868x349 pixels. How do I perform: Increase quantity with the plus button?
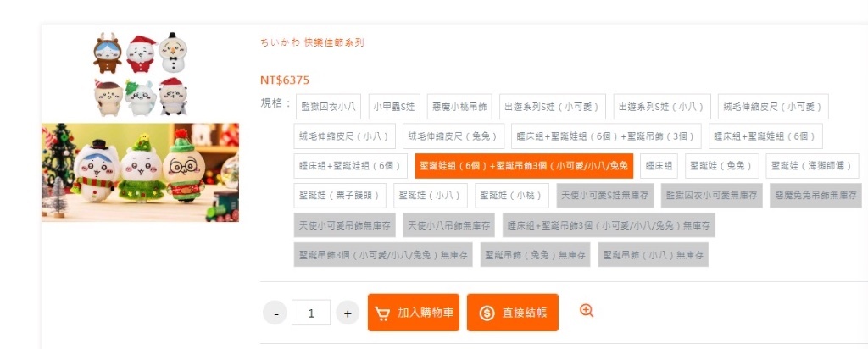348,313
